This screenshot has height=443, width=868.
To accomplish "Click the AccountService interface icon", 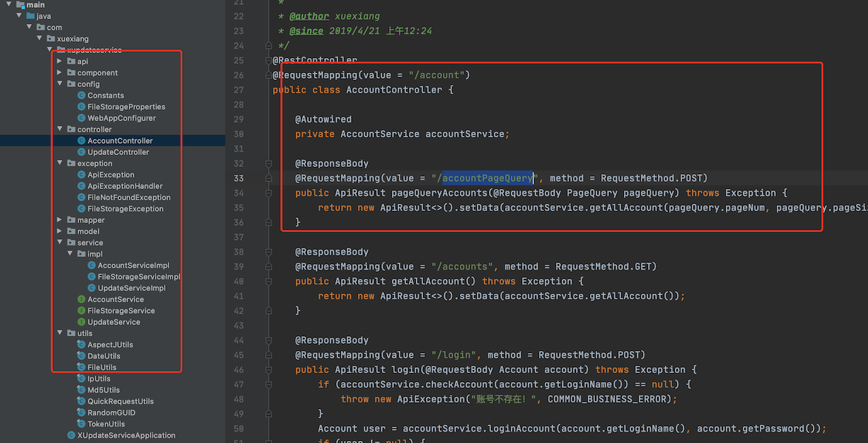I will click(x=81, y=299).
